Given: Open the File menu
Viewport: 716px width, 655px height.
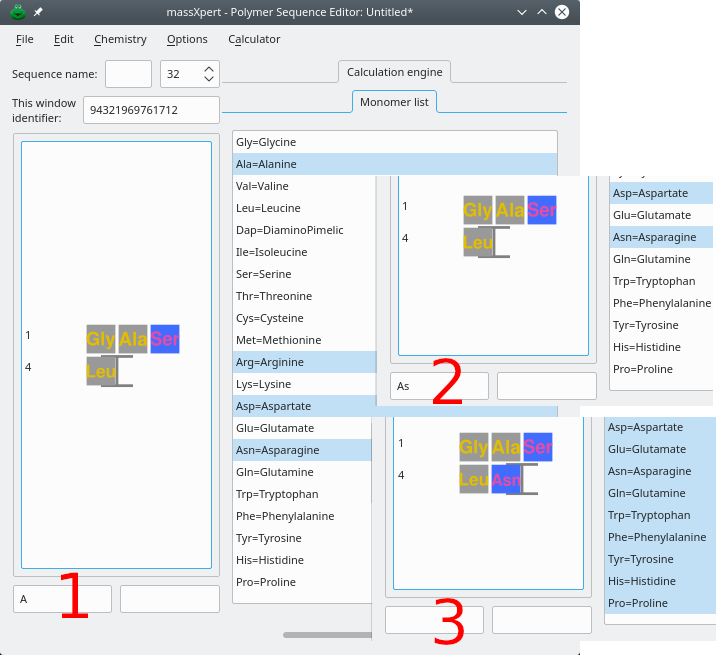Looking at the screenshot, I should [25, 39].
